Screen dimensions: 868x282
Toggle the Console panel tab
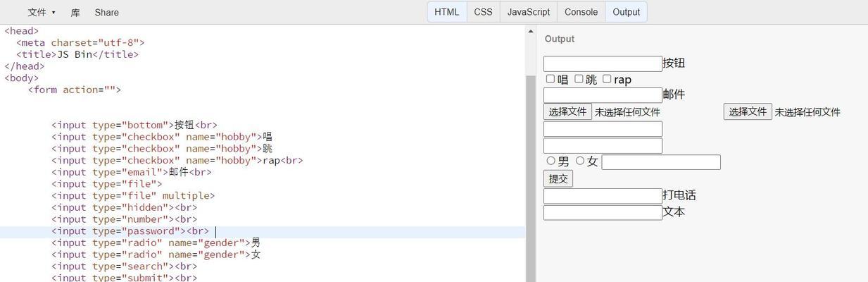pos(581,12)
